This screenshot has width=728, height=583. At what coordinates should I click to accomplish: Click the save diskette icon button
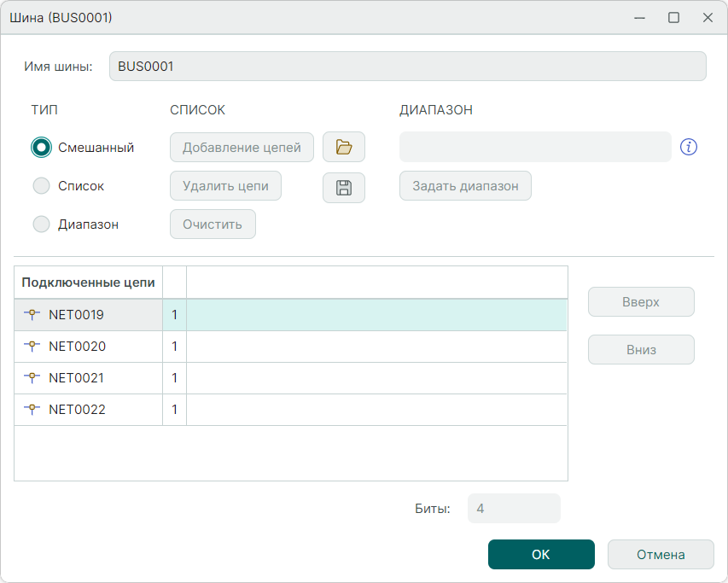pyautogui.click(x=344, y=188)
